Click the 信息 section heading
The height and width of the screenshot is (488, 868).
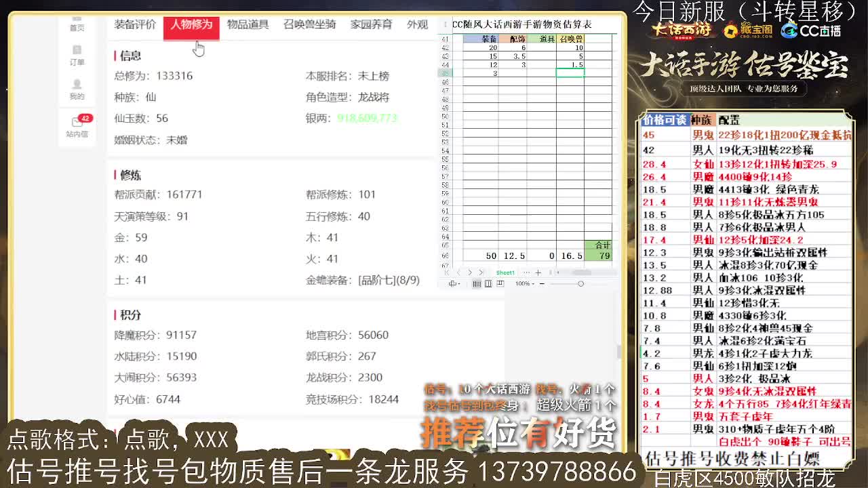tap(130, 56)
